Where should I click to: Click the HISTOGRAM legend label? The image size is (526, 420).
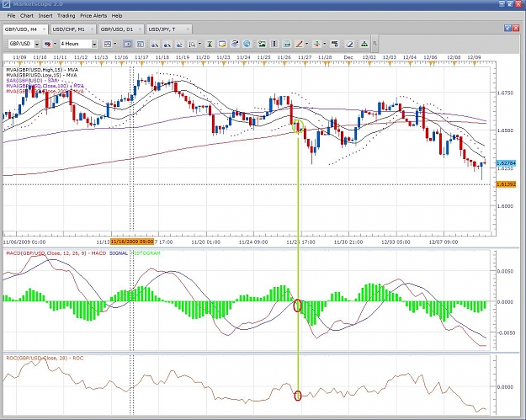[x=146, y=253]
